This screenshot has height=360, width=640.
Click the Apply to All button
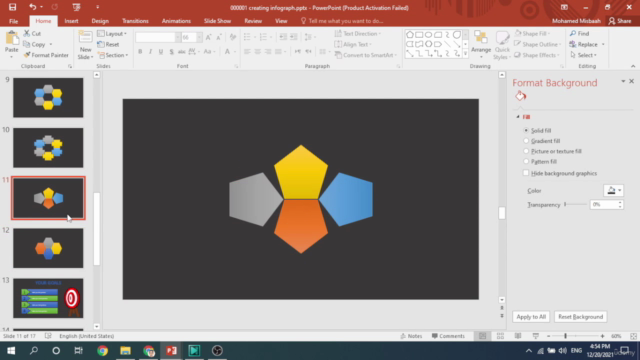[531, 317]
